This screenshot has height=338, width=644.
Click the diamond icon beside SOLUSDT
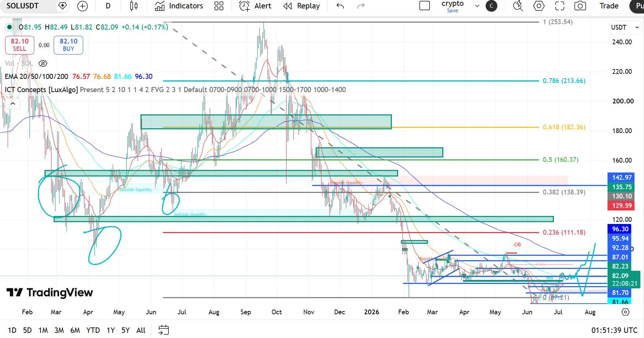click(x=62, y=6)
